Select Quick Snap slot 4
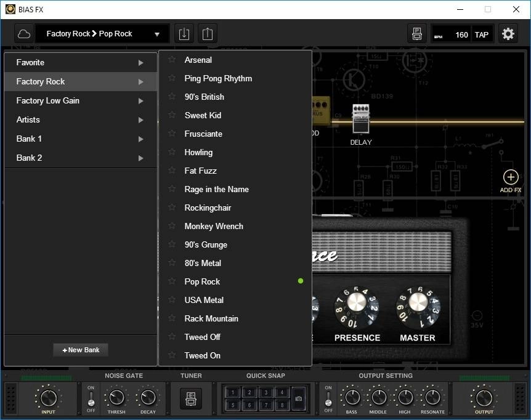This screenshot has width=531, height=420. pyautogui.click(x=282, y=392)
